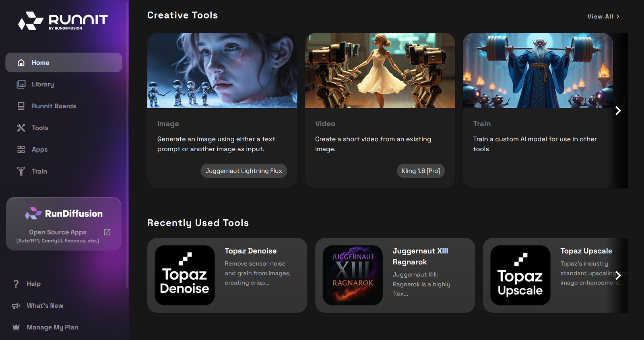This screenshot has height=340, width=644.
Task: Click the Image card thumbnail of the woman
Action: click(222, 70)
